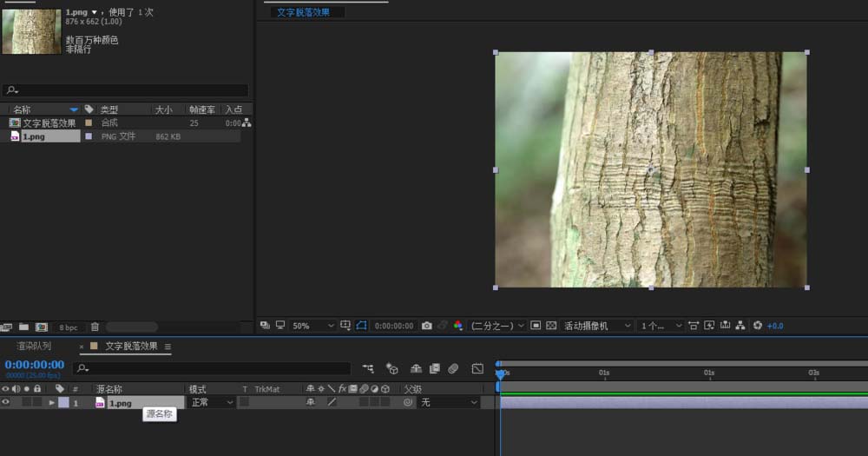The image size is (868, 456).
Task: Click parent pick whip spiral icon
Action: 408,402
